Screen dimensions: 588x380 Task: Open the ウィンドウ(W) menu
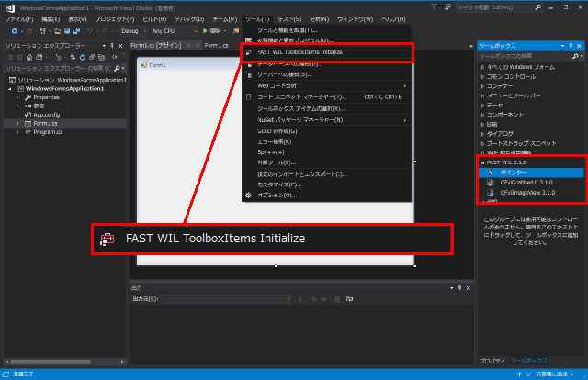coord(356,19)
